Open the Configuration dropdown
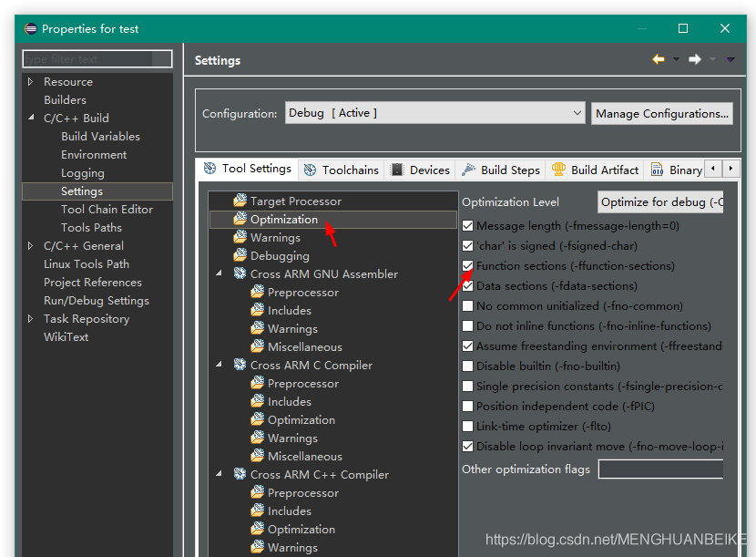The width and height of the screenshot is (756, 557). (434, 113)
